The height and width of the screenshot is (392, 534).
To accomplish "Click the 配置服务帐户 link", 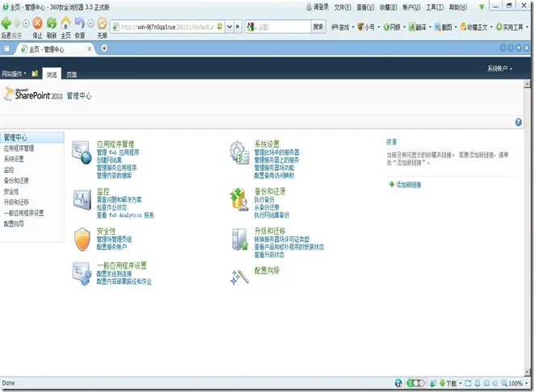I will [111, 247].
